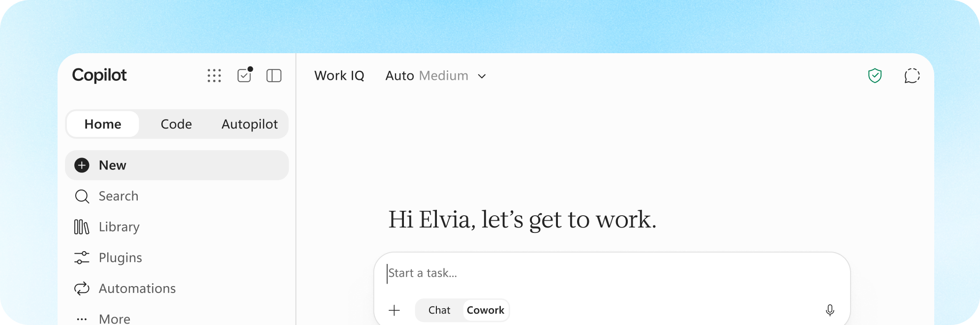
Task: Switch to Cowork mode toggle
Action: click(x=486, y=310)
